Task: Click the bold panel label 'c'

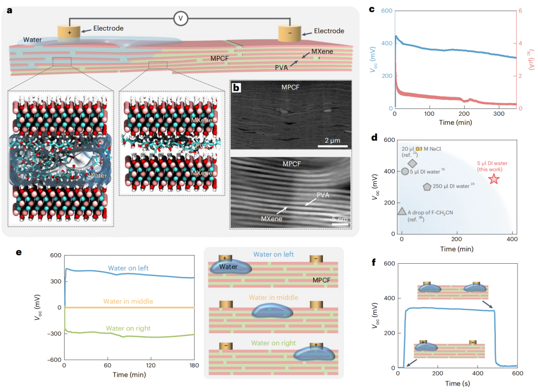Action: [x=371, y=9]
